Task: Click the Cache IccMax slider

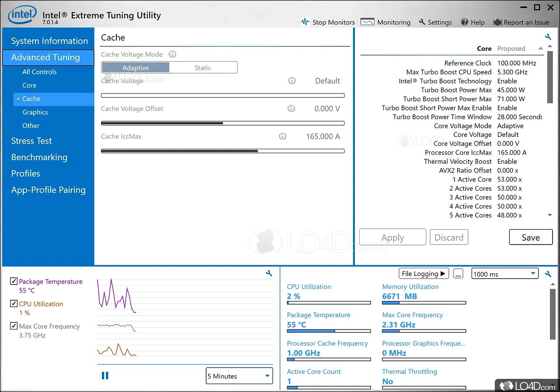Action: 223,151
